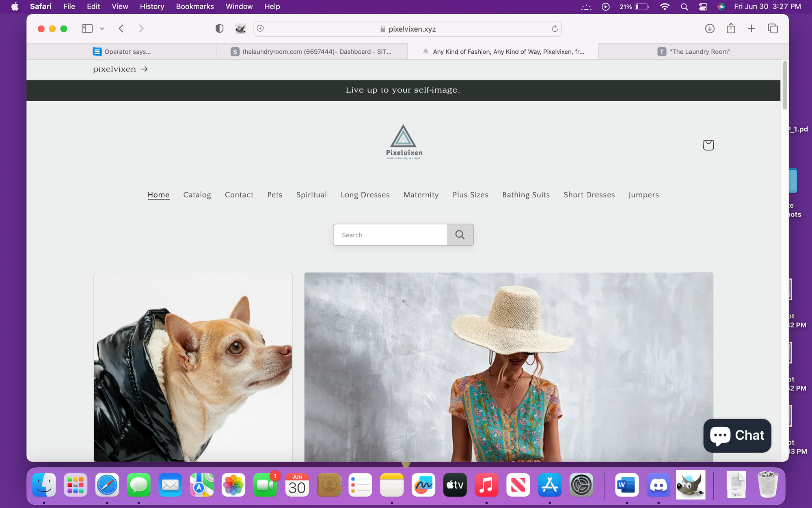Click the page vertical scrollbar
Viewport: 812px width, 508px height.
785,85
